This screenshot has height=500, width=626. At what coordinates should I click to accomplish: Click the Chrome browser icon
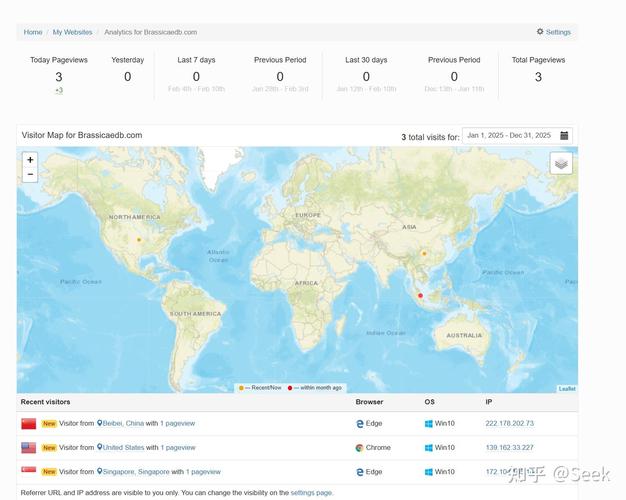pyautogui.click(x=360, y=448)
